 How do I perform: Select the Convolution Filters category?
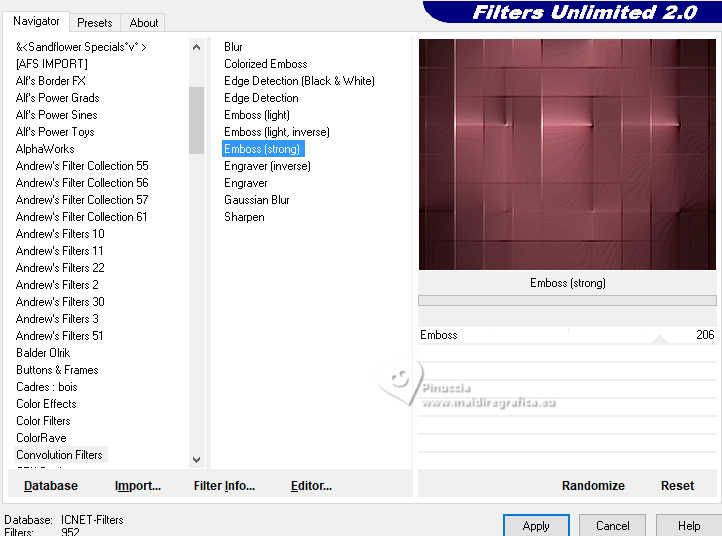tap(59, 455)
